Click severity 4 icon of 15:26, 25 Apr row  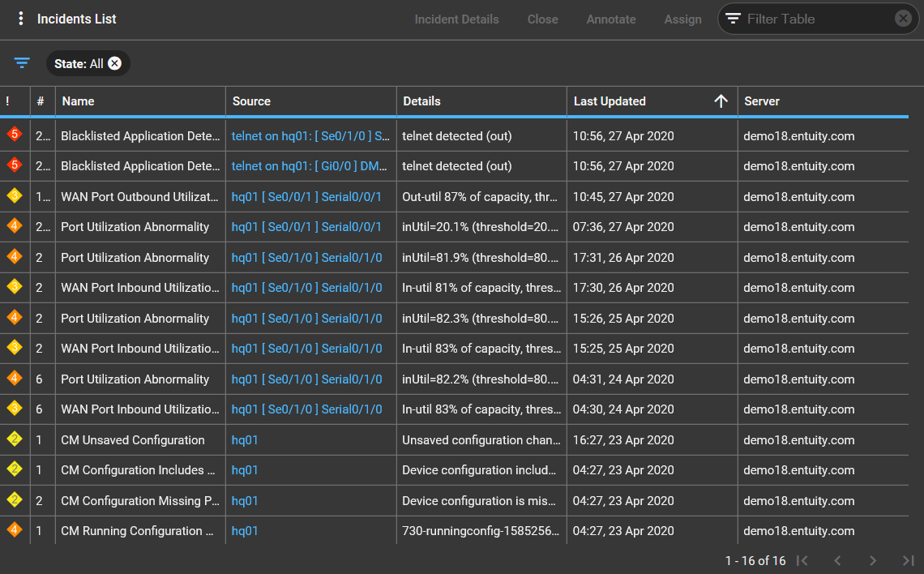tap(15, 317)
